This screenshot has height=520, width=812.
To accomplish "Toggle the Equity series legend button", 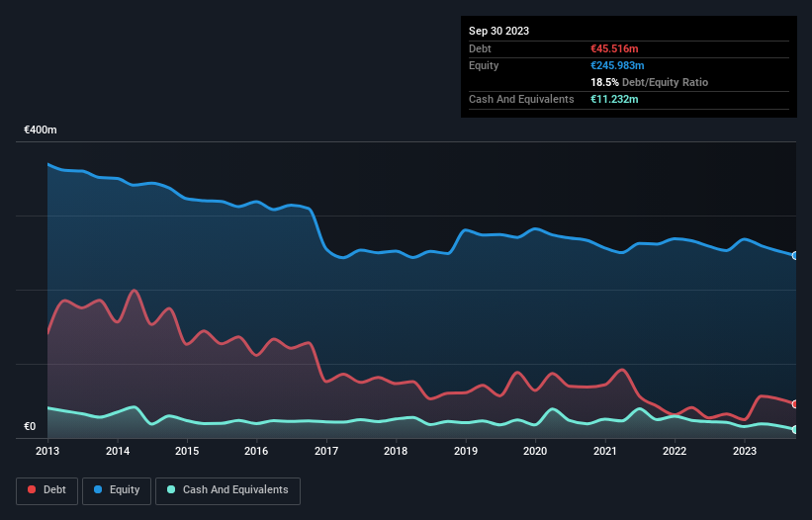I will coord(117,490).
